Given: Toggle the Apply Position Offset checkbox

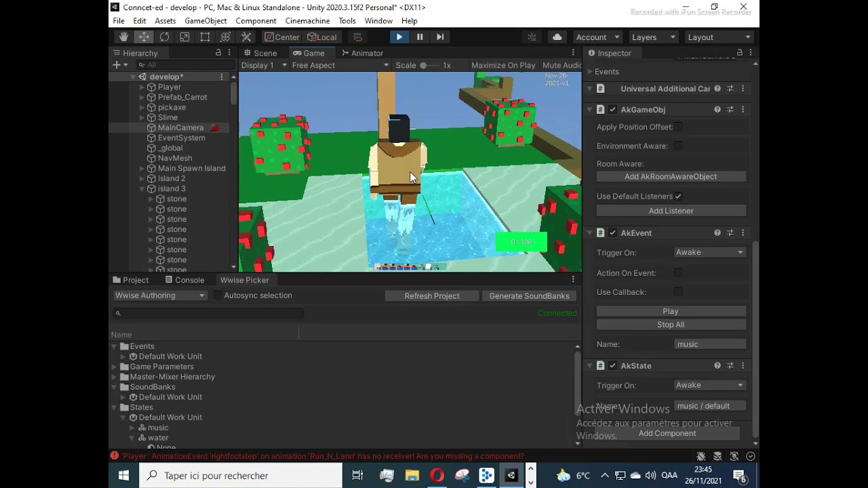Looking at the screenshot, I should tap(678, 127).
